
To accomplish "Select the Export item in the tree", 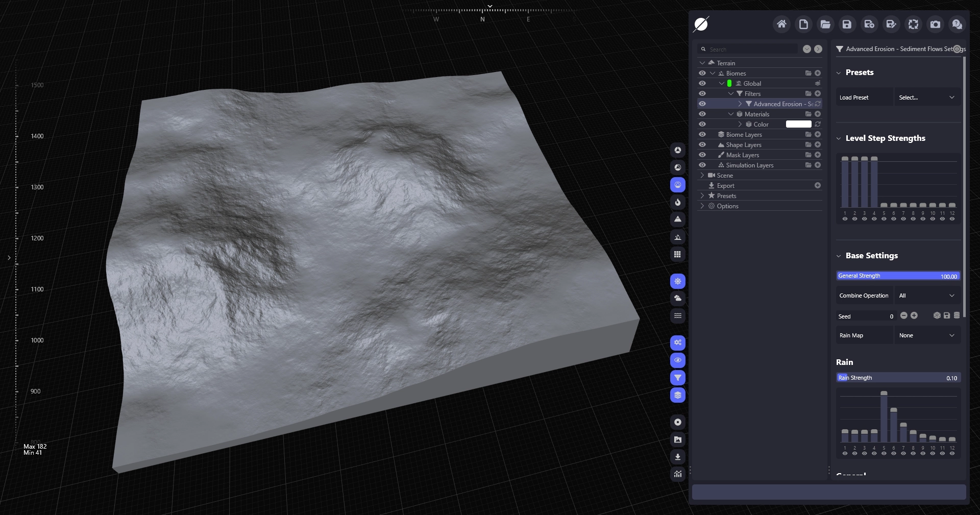I will pos(725,185).
